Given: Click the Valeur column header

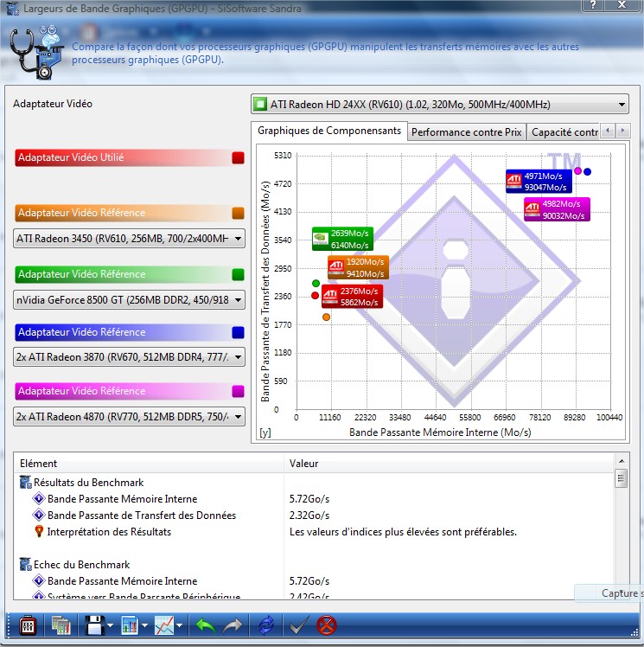Looking at the screenshot, I should 449,464.
